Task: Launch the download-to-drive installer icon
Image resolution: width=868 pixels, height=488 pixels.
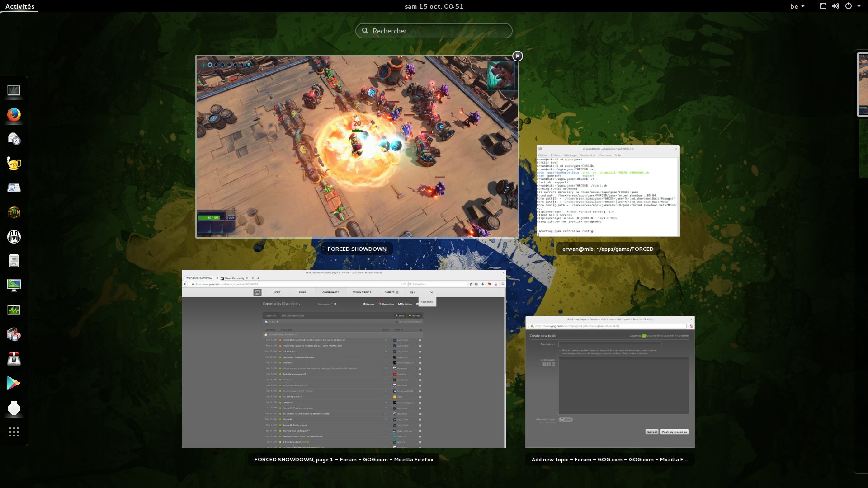Action: (14, 359)
